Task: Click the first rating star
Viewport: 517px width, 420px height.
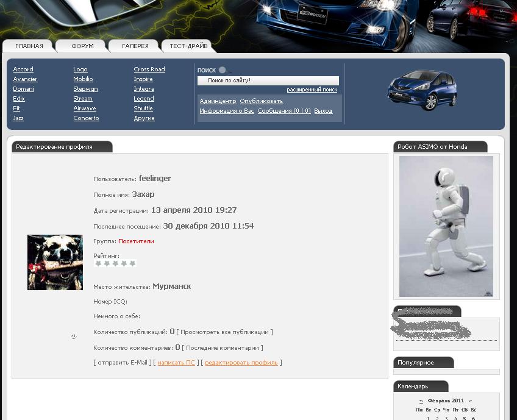Action: (98, 263)
